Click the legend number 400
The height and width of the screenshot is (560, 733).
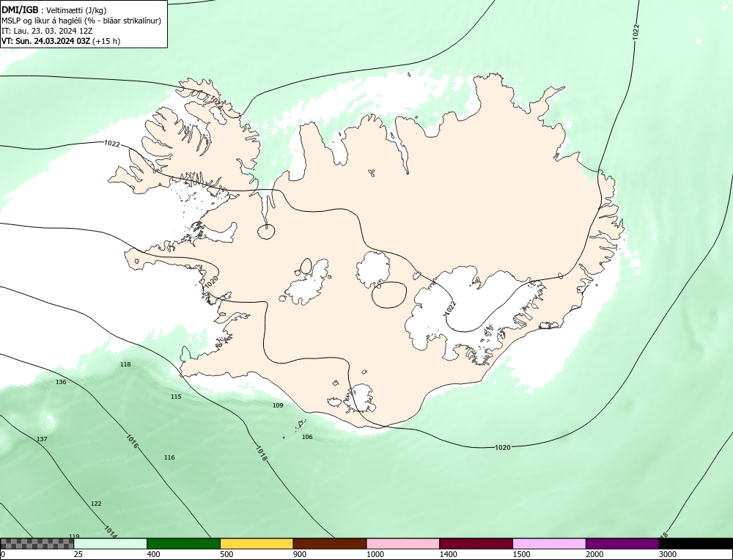tap(153, 554)
